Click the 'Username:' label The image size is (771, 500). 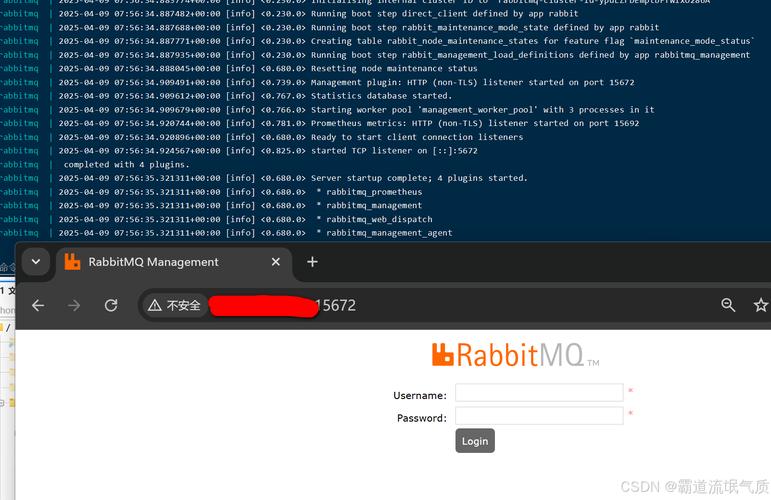click(420, 395)
